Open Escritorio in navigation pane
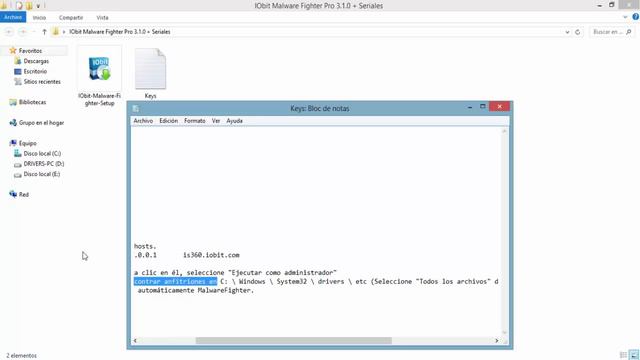Screen dimensions: 640x360 click(35, 71)
